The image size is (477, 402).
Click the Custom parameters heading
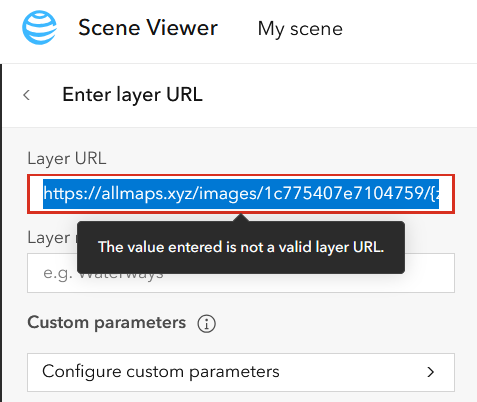pos(107,323)
